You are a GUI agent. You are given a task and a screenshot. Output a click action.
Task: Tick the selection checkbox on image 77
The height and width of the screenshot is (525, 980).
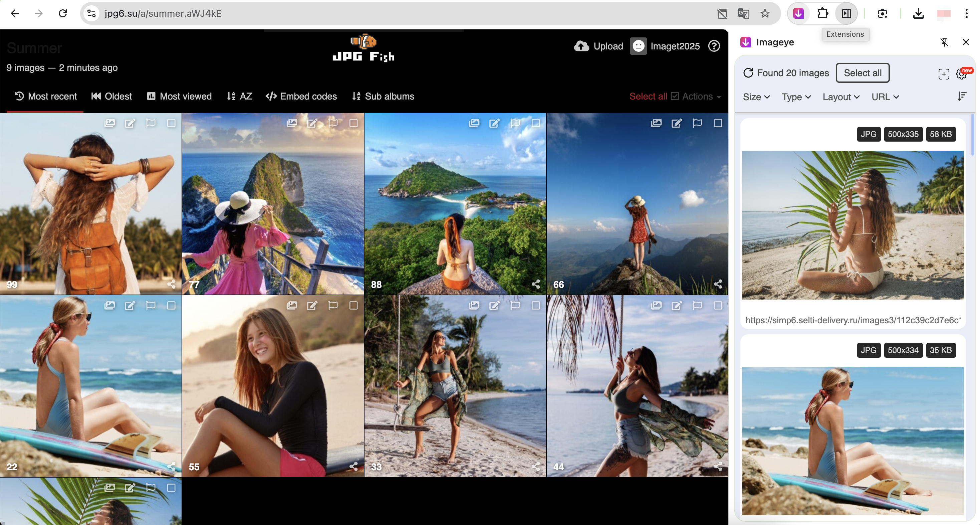pyautogui.click(x=353, y=123)
